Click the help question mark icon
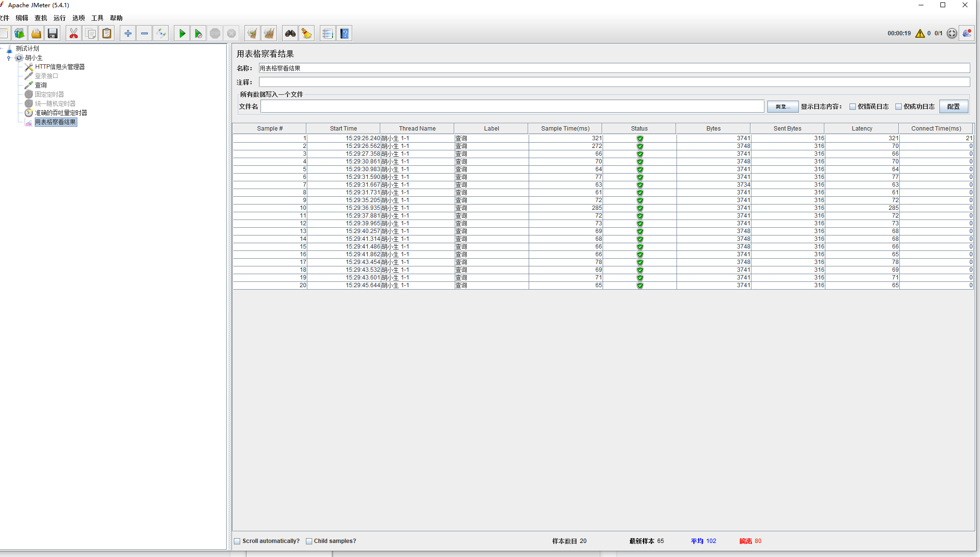Screen dimensions: 980x557 pos(344,33)
